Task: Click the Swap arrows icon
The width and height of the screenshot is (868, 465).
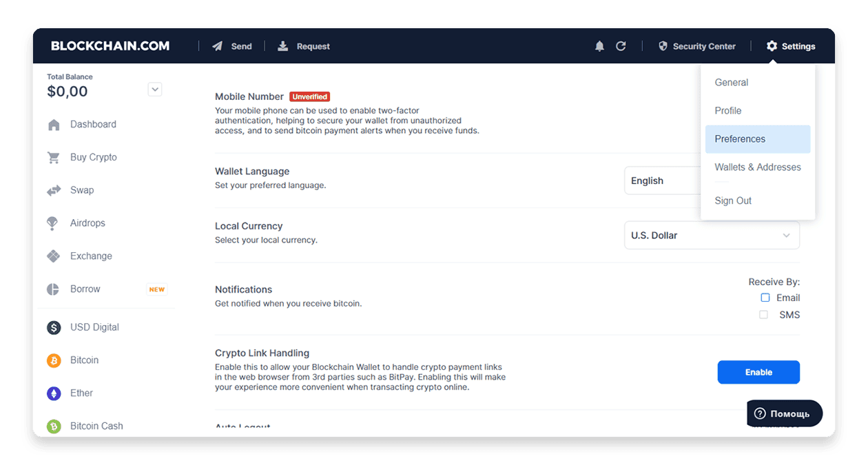Action: 54,191
